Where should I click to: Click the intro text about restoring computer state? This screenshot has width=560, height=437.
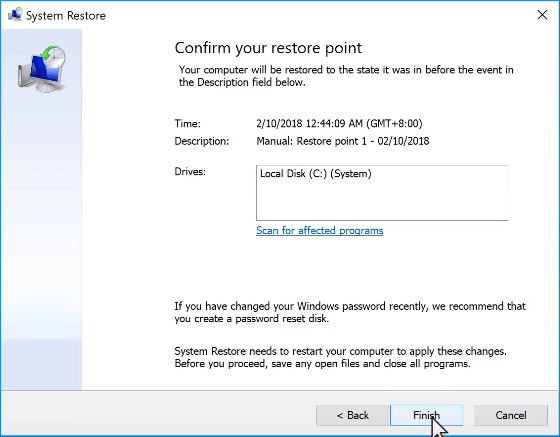346,76
